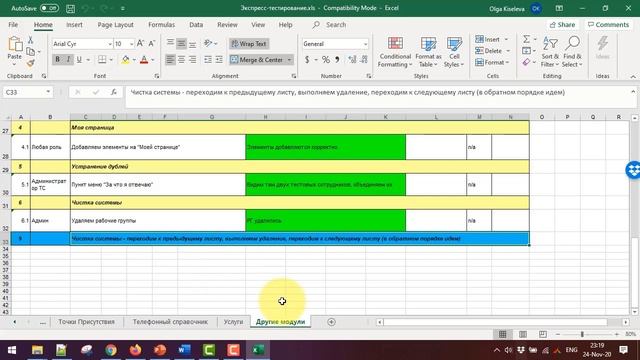640x360 pixels.
Task: Decrease decimal places
Action: pyautogui.click(x=364, y=60)
